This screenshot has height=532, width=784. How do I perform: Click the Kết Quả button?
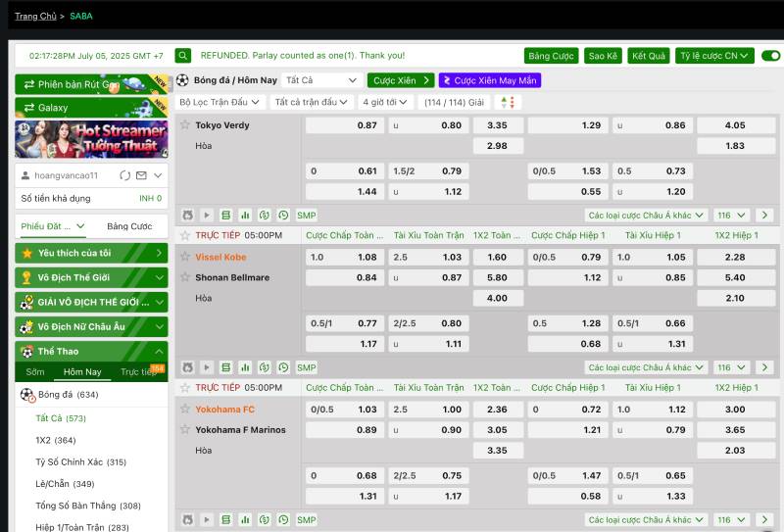[x=648, y=56]
